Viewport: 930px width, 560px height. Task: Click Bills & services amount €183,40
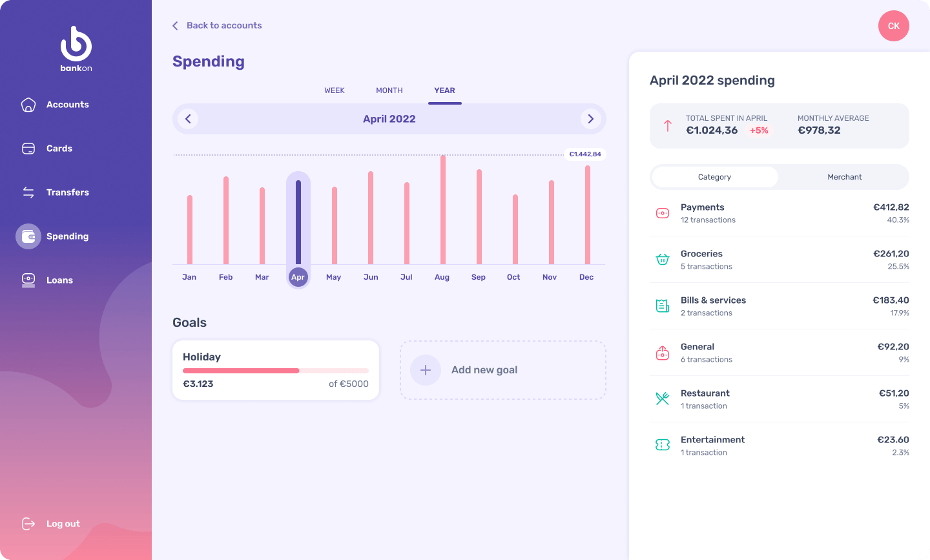891,300
